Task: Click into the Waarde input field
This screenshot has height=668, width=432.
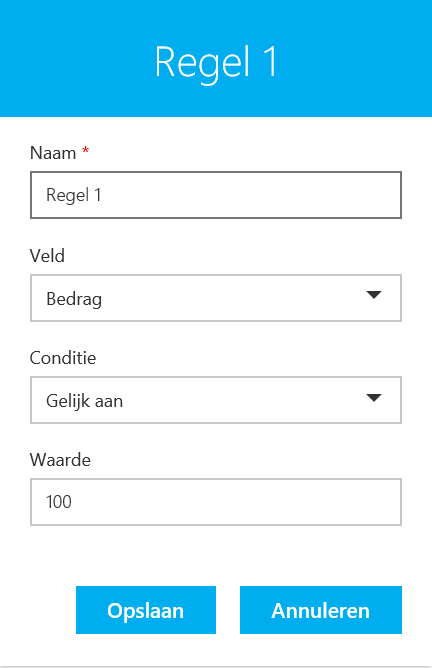Action: point(216,502)
